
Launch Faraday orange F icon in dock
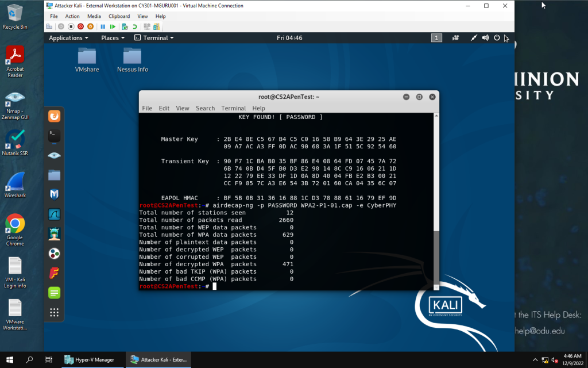(x=55, y=273)
